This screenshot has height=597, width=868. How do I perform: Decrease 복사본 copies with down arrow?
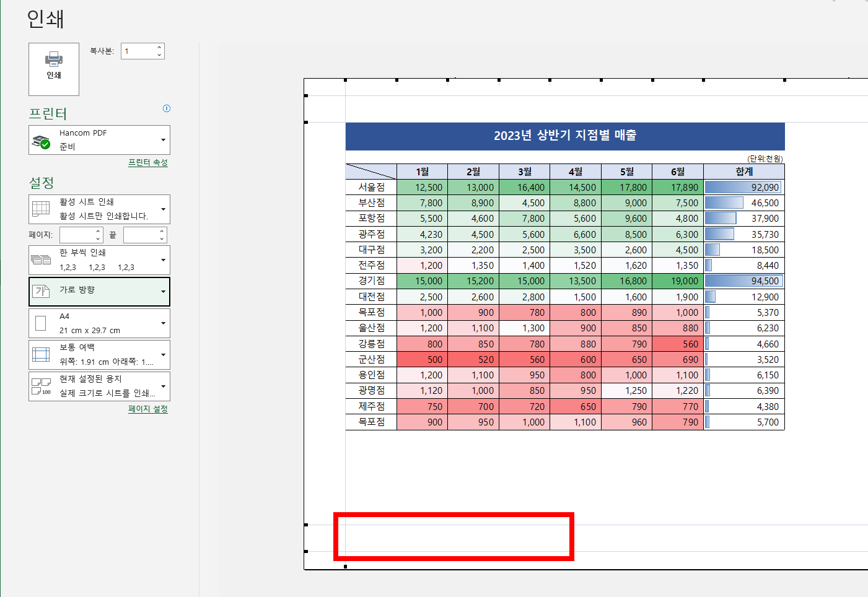pyautogui.click(x=159, y=55)
